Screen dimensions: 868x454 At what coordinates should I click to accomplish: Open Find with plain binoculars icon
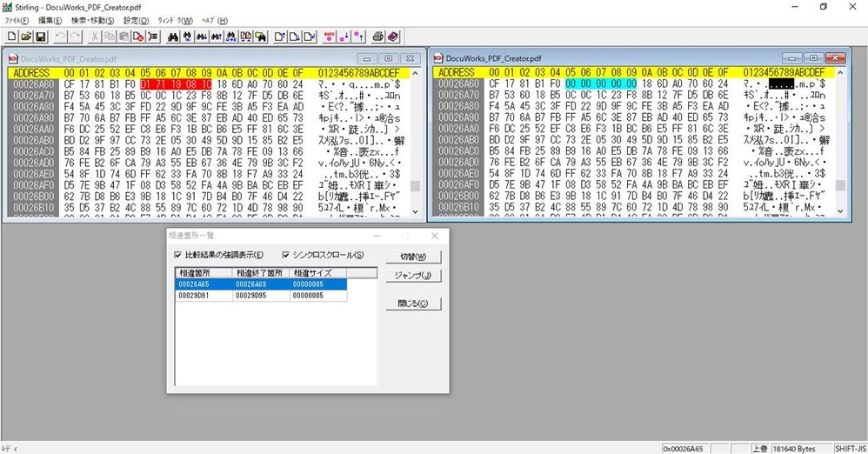pyautogui.click(x=173, y=37)
